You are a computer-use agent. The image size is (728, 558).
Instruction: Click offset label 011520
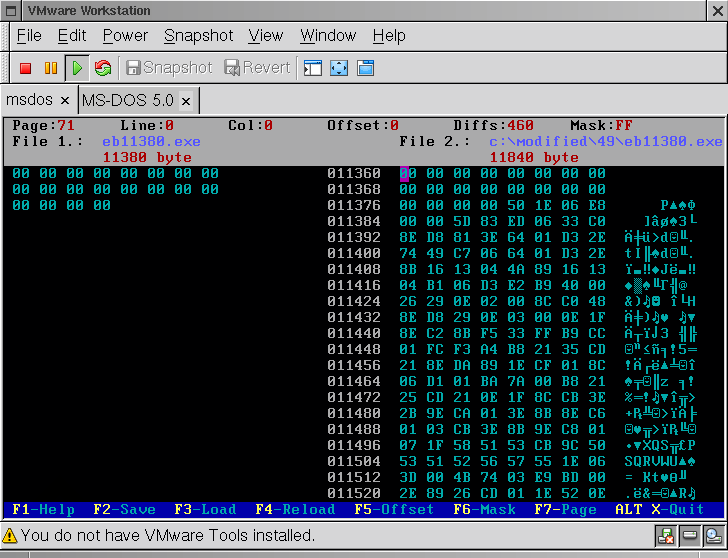tap(354, 493)
